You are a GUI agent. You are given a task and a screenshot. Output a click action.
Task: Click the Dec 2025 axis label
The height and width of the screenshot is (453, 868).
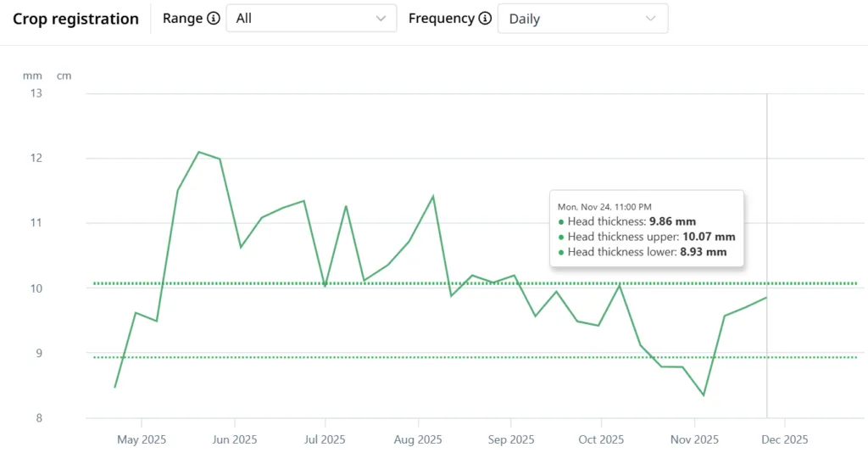pos(784,439)
